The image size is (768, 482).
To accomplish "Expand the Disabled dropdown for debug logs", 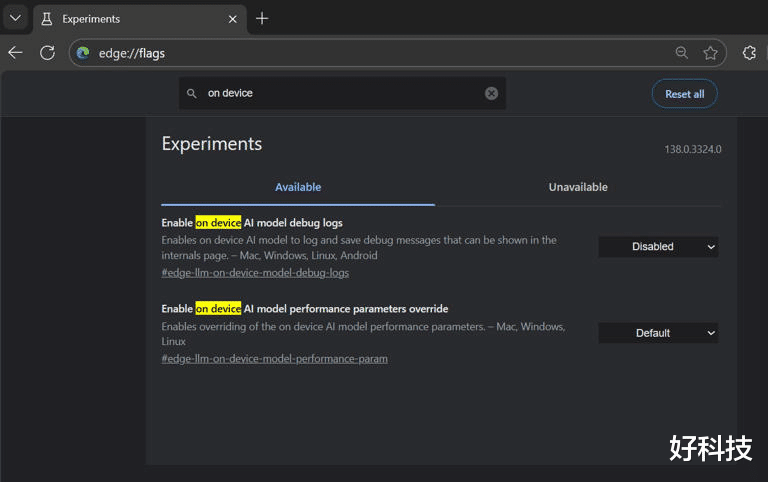I will coord(658,247).
